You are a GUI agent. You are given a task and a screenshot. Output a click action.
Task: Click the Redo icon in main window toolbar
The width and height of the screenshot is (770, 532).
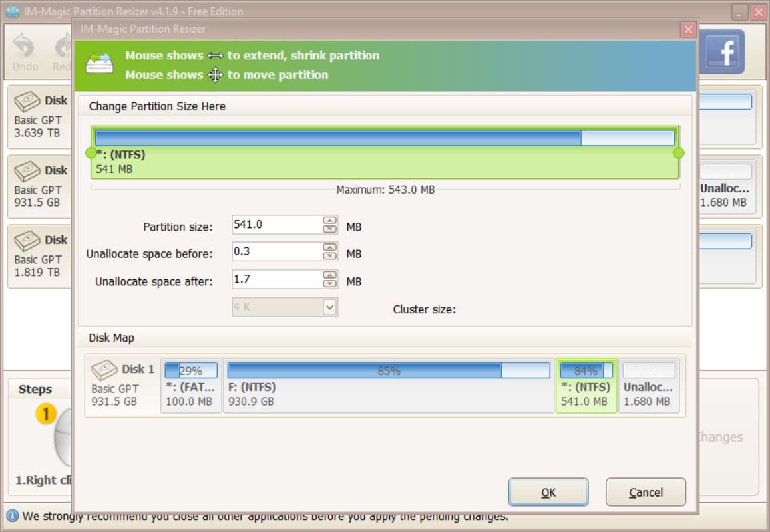[x=63, y=46]
